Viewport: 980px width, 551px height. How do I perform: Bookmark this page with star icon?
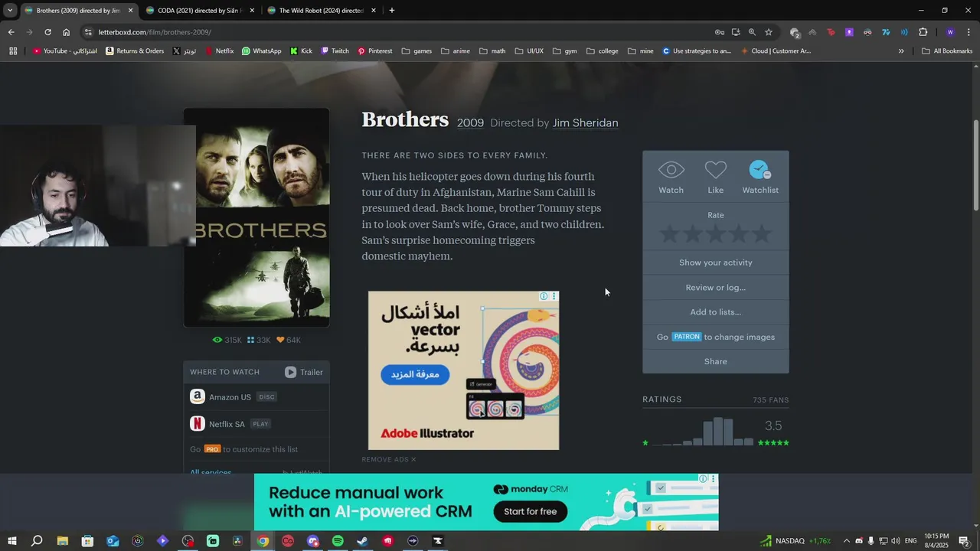point(769,32)
